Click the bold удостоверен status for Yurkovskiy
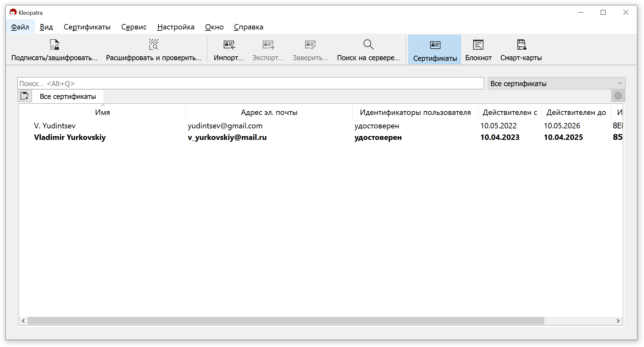This screenshot has width=644, height=347. click(x=378, y=137)
